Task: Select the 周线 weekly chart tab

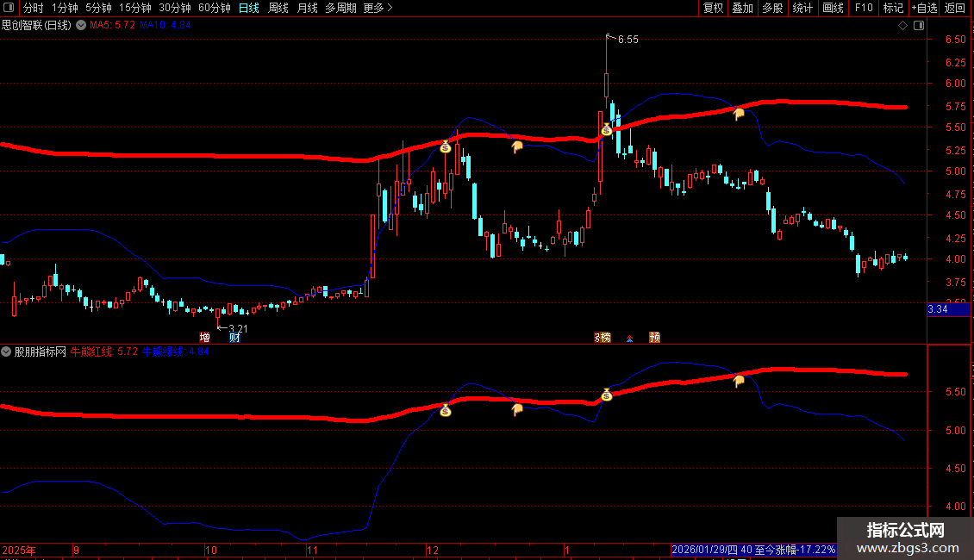Action: [278, 8]
